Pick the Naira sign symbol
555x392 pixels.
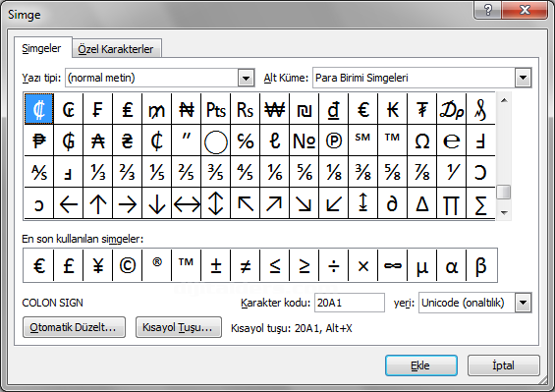pos(187,109)
